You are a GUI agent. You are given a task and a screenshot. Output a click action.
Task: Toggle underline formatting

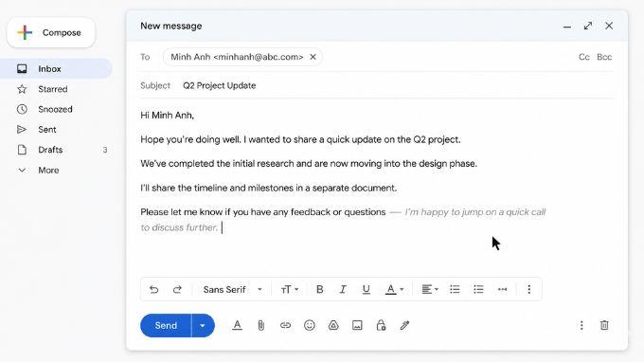click(366, 289)
